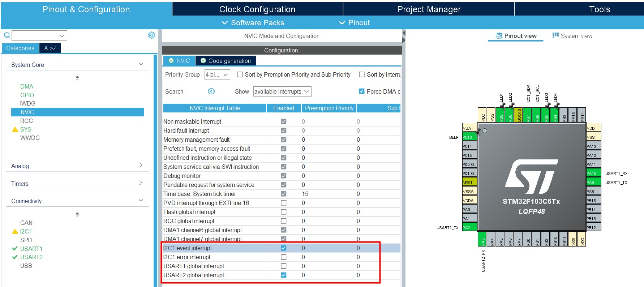Open the Show available interrupts dropdown
644x287 pixels.
tap(282, 91)
